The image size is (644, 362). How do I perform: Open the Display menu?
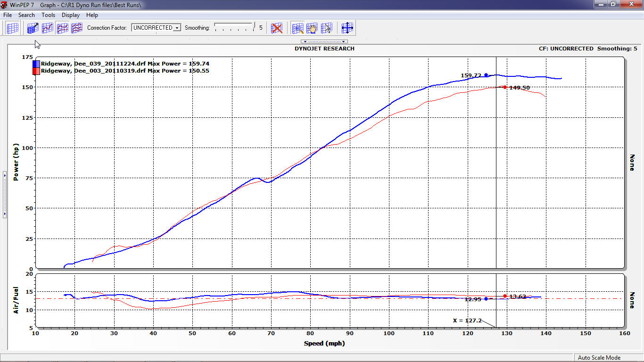click(71, 15)
